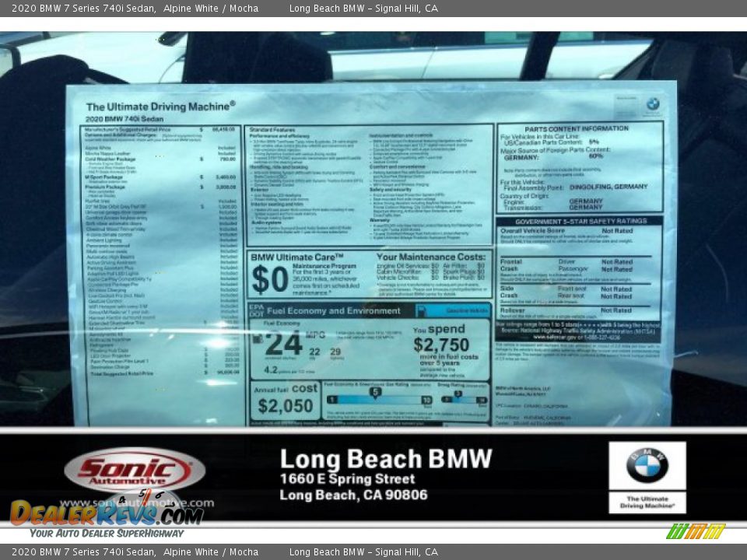The width and height of the screenshot is (747, 560).
Task: Click 'Your Auto Dealer SuperHighway' tagline
Action: pyautogui.click(x=107, y=534)
